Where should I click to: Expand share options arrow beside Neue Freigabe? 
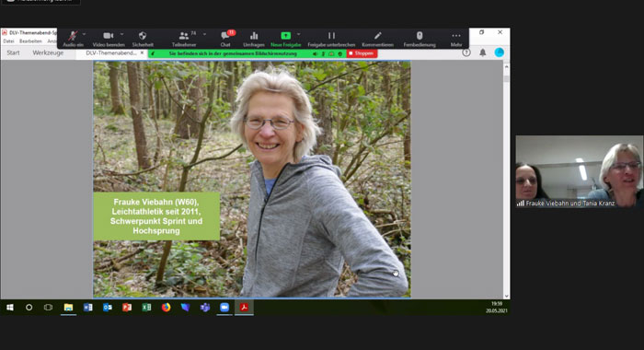pos(299,34)
